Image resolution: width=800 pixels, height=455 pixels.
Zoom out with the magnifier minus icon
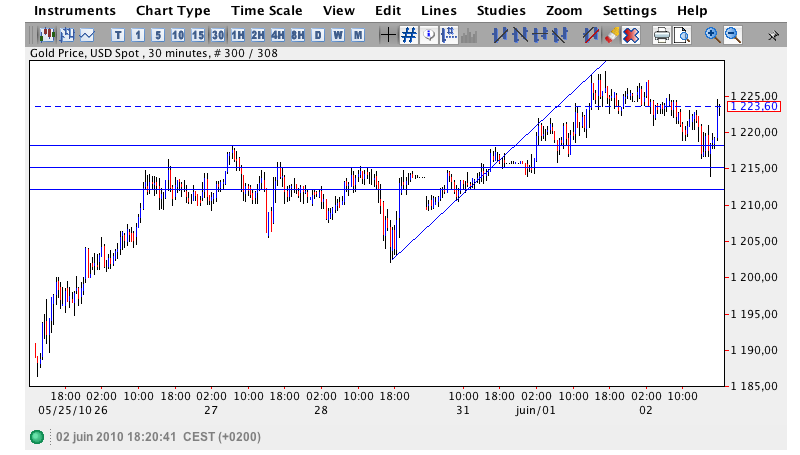(733, 35)
